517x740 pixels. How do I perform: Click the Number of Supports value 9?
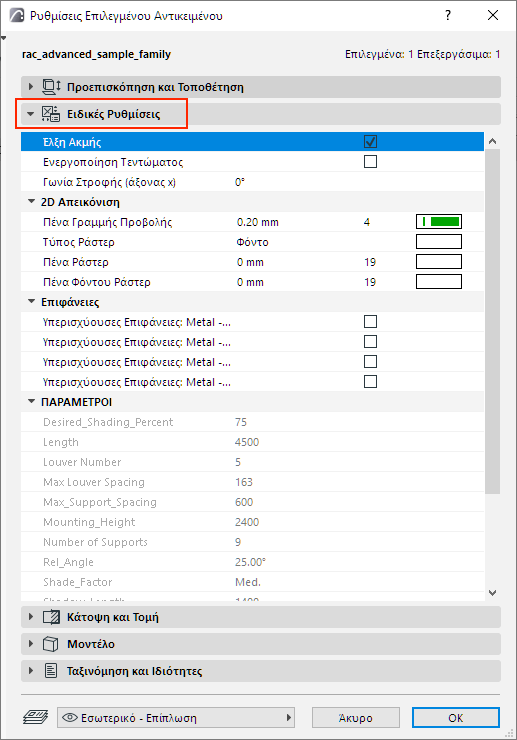pyautogui.click(x=238, y=542)
